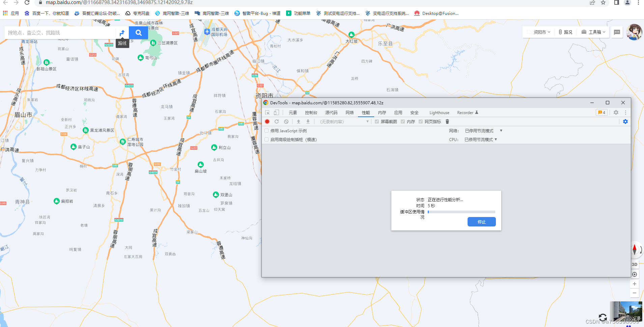Toggle the 路况 traffic layer
The width and height of the screenshot is (644, 327).
click(566, 32)
